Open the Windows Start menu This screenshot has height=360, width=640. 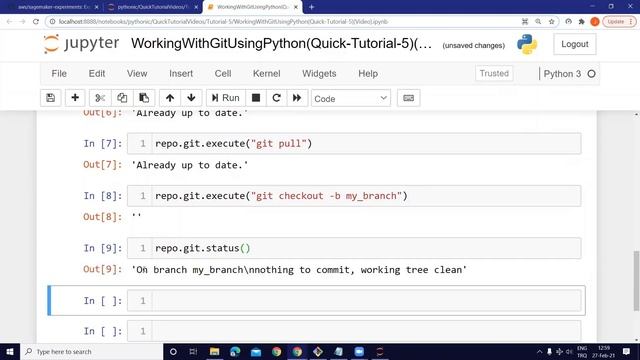tap(10, 351)
